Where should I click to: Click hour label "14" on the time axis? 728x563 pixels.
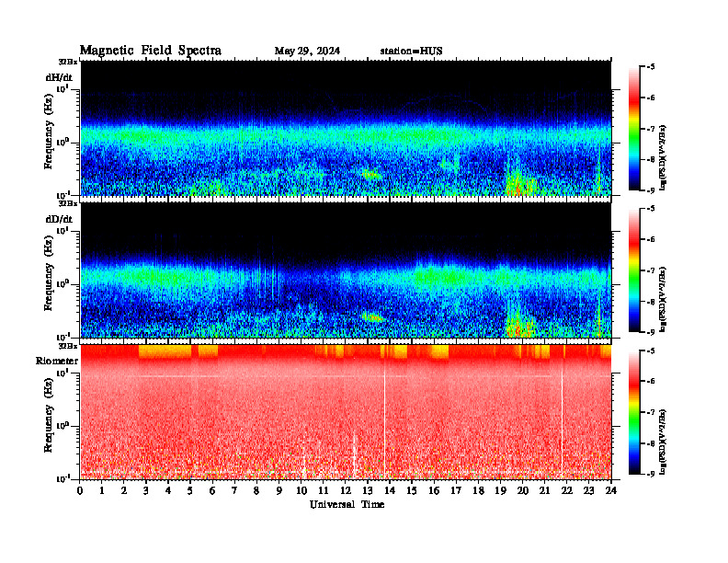390,490
